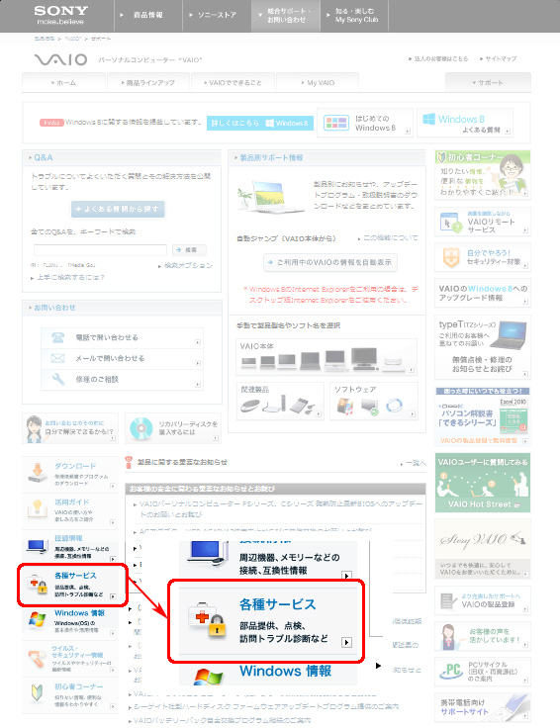Open PCリサイクル のご案内 banner

point(483,672)
